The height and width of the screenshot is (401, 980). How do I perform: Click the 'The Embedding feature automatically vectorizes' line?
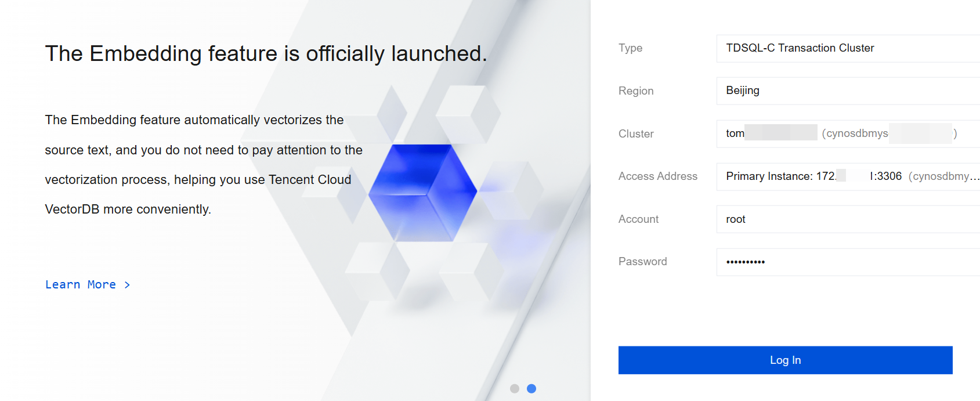tap(194, 120)
